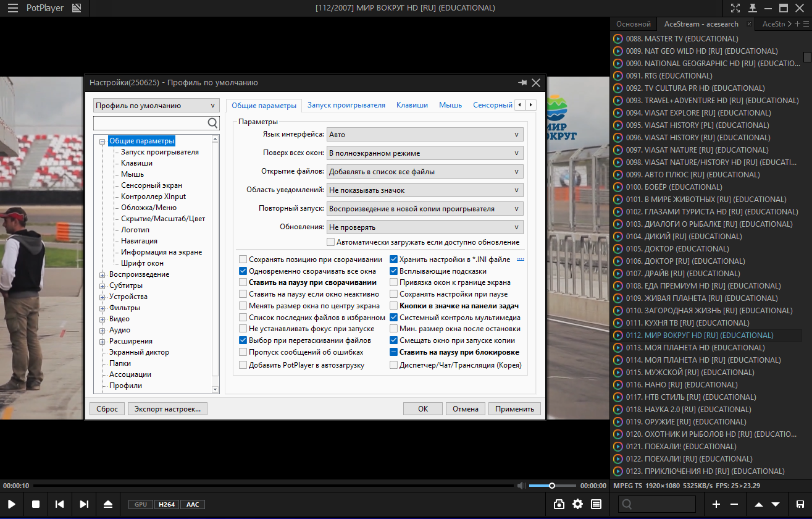Image resolution: width=812 pixels, height=519 pixels.
Task: Enable "Сохранять позицию при сворачивании" checkbox
Action: tap(243, 259)
